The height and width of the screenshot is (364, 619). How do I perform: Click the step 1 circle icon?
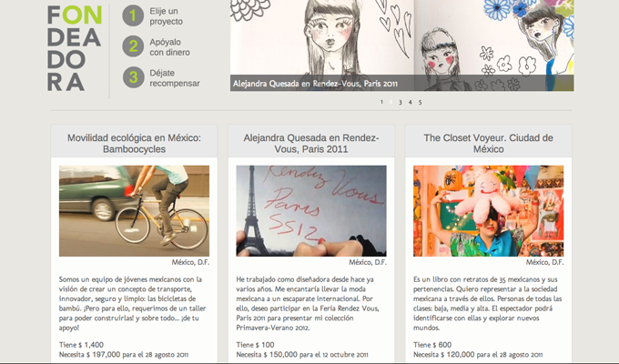[133, 15]
